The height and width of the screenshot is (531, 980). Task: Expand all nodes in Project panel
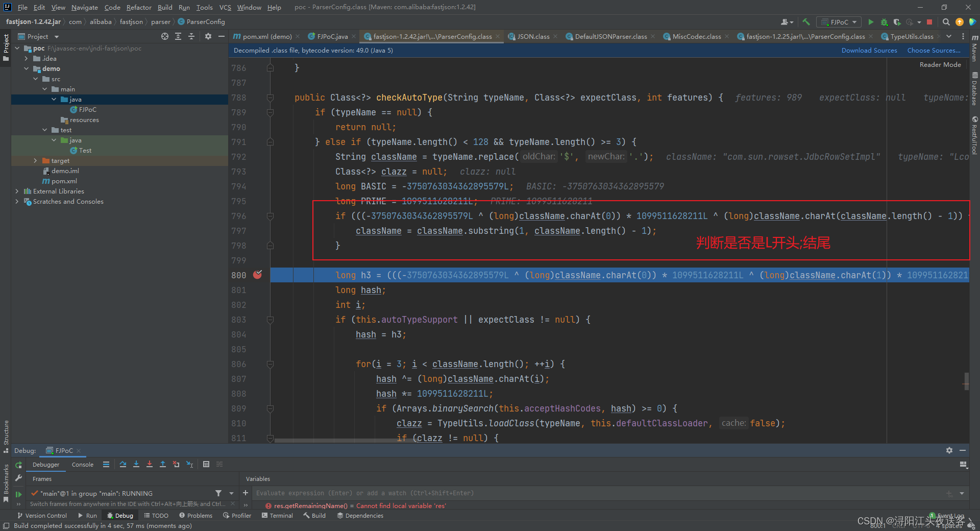[178, 36]
